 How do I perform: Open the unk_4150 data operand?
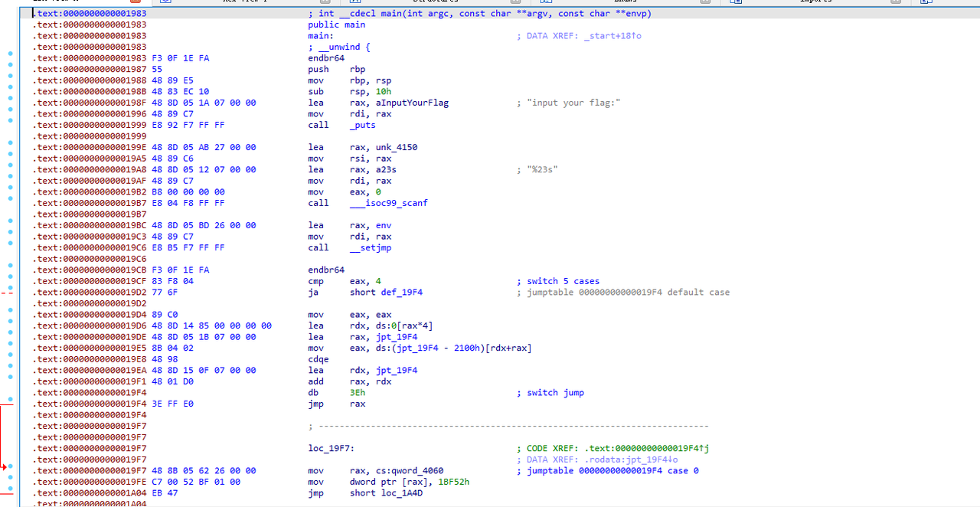[394, 147]
